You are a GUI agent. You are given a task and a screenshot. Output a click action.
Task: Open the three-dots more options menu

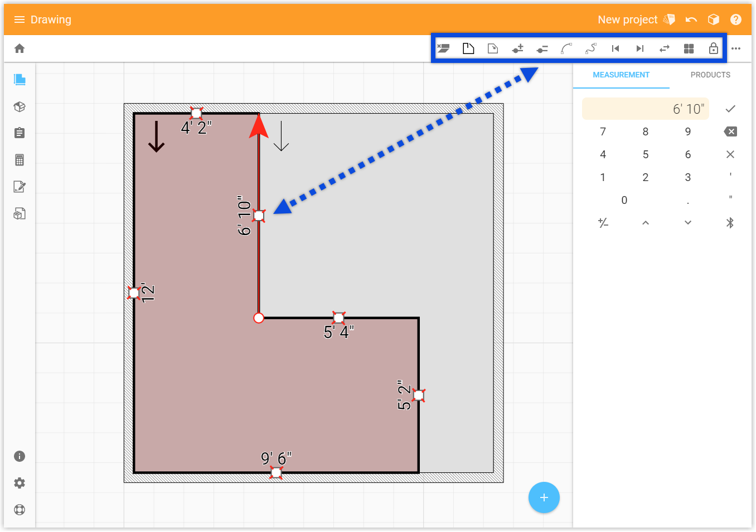pos(736,48)
